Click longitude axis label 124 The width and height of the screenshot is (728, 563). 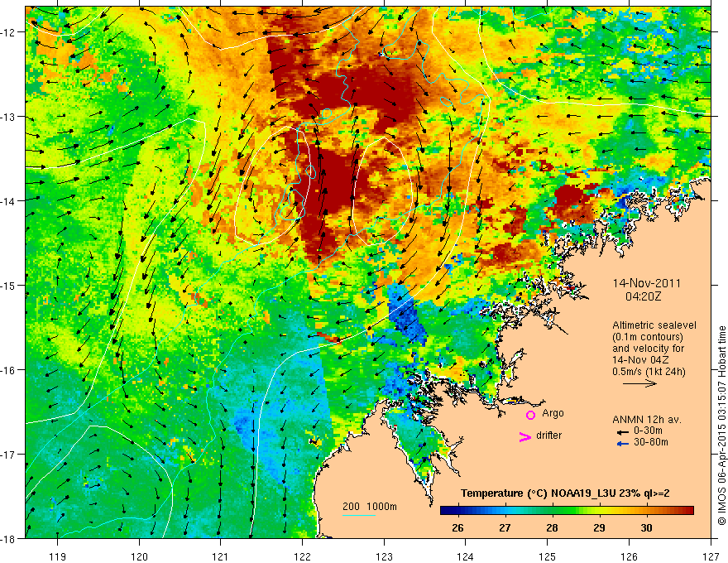tap(466, 556)
